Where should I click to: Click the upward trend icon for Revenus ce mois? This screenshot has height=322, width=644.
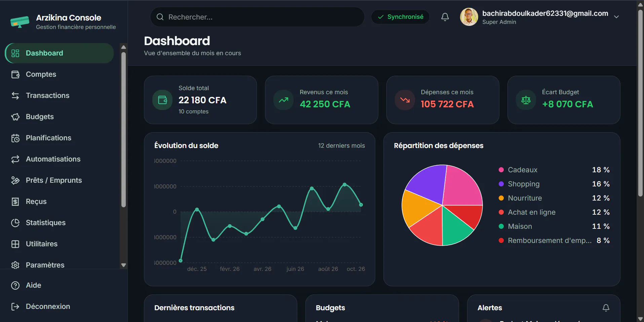(x=283, y=100)
